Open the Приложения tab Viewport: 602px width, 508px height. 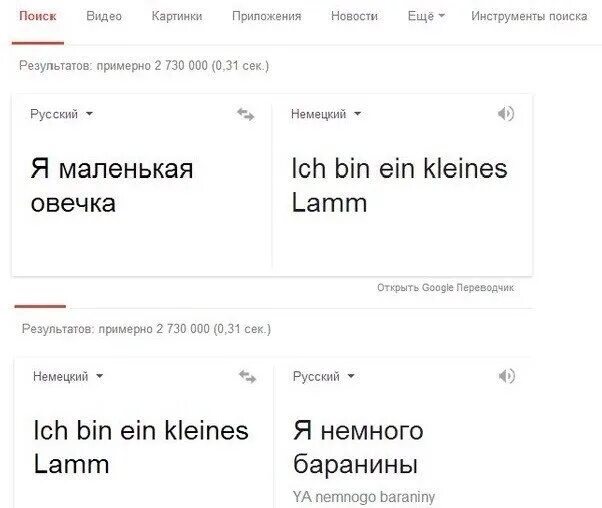pyautogui.click(x=266, y=16)
